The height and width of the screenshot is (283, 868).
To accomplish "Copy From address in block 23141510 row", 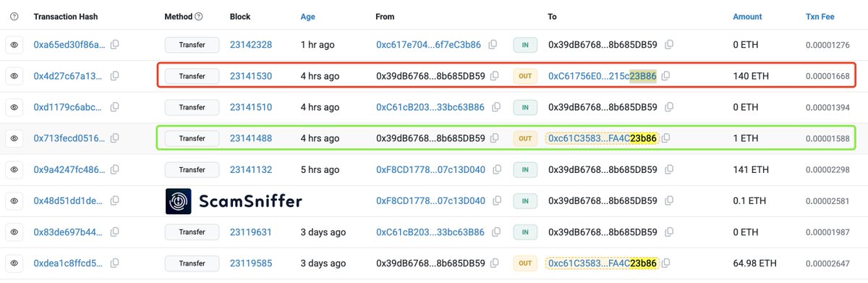I will point(496,107).
